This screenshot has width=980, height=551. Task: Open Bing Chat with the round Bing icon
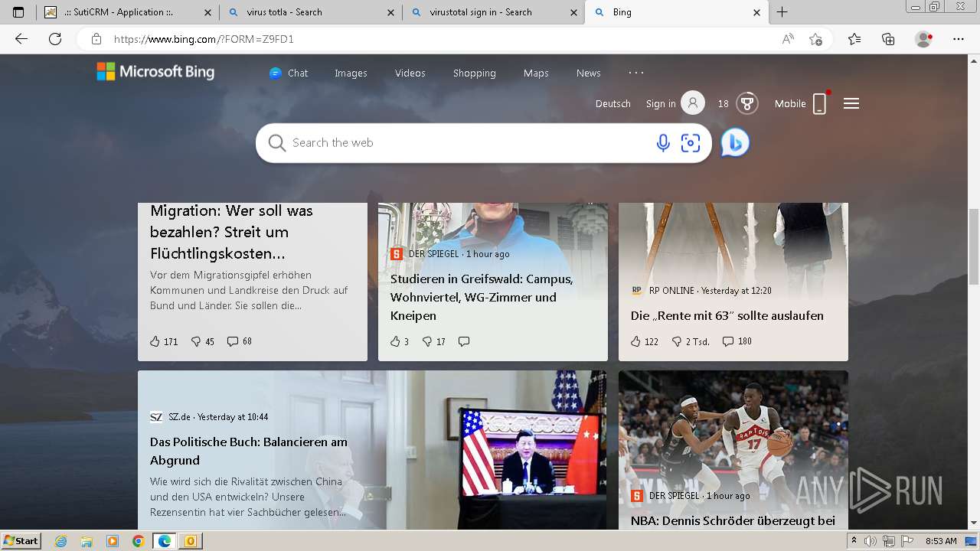(735, 143)
